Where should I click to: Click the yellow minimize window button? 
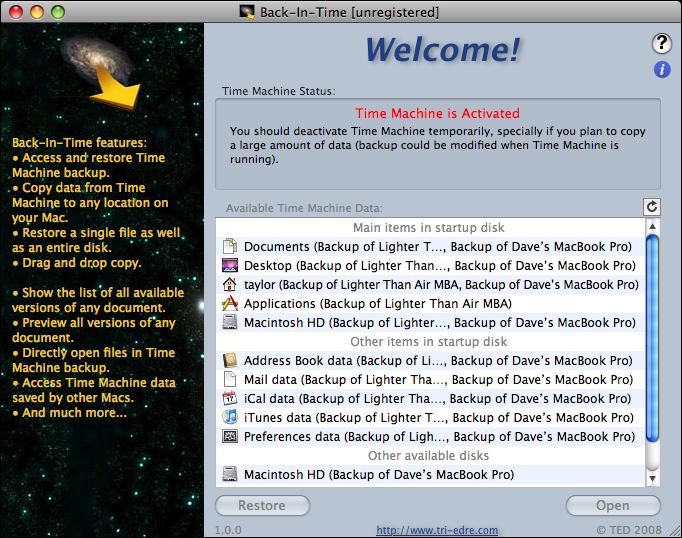37,12
